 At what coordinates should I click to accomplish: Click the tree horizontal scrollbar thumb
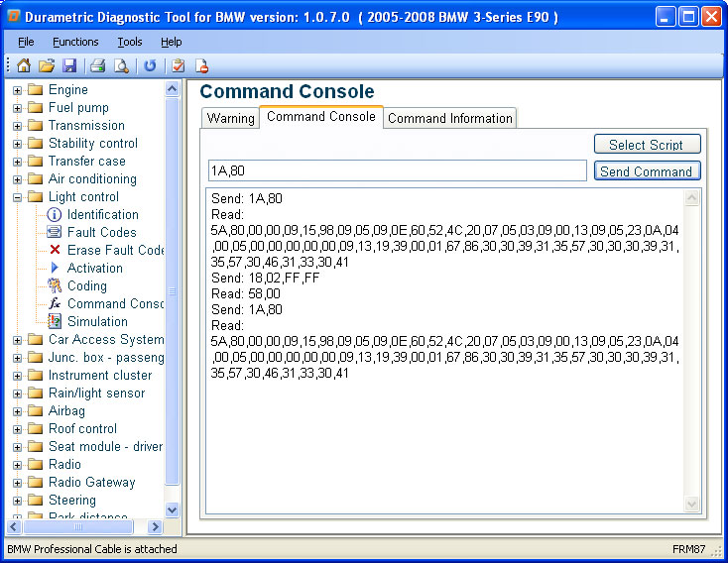pos(78,526)
